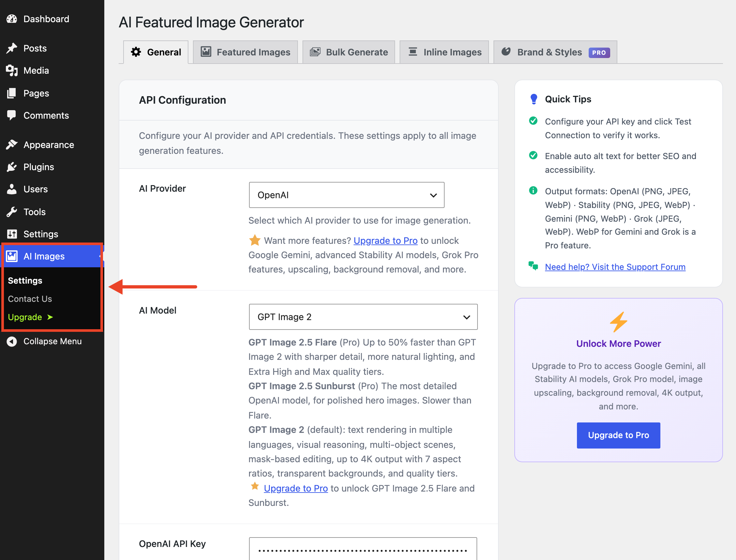Open the Bulk Generate tab

click(349, 52)
